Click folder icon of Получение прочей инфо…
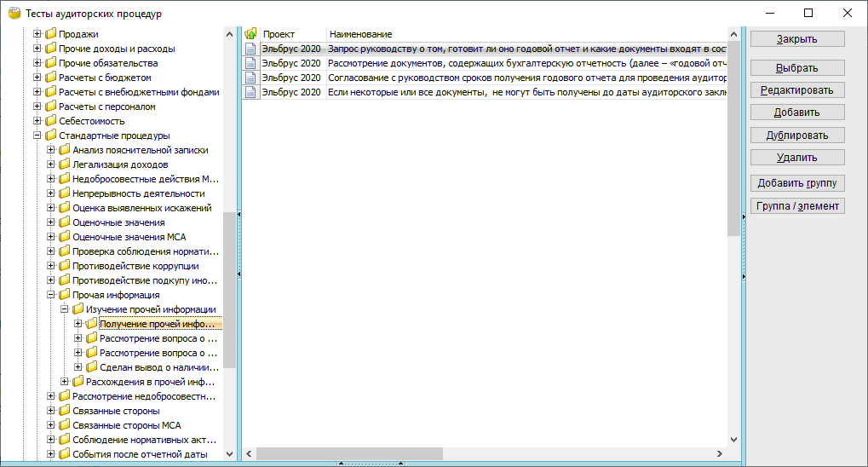The image size is (868, 467). [92, 324]
